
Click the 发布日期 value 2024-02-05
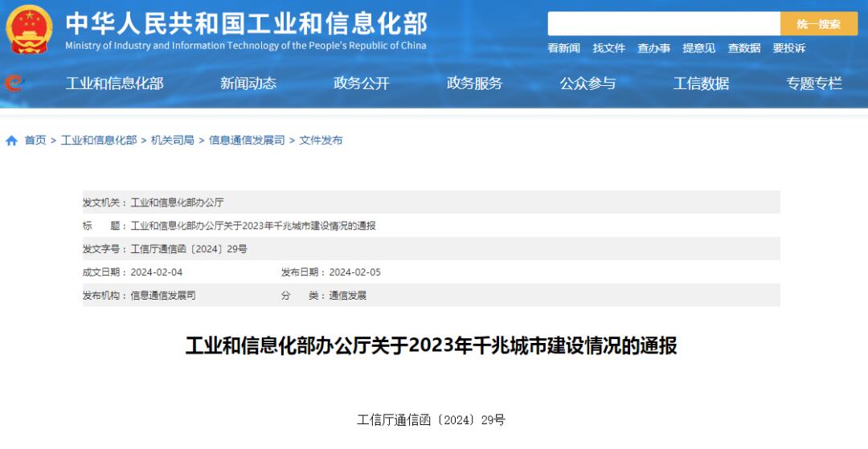coord(355,272)
